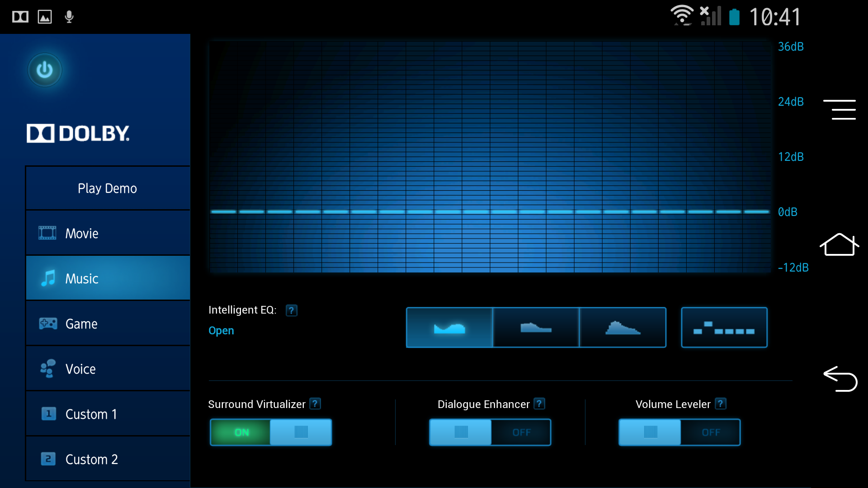Viewport: 868px width, 488px height.
Task: Open Dialogue Enhancer help question mark
Action: coord(539,404)
